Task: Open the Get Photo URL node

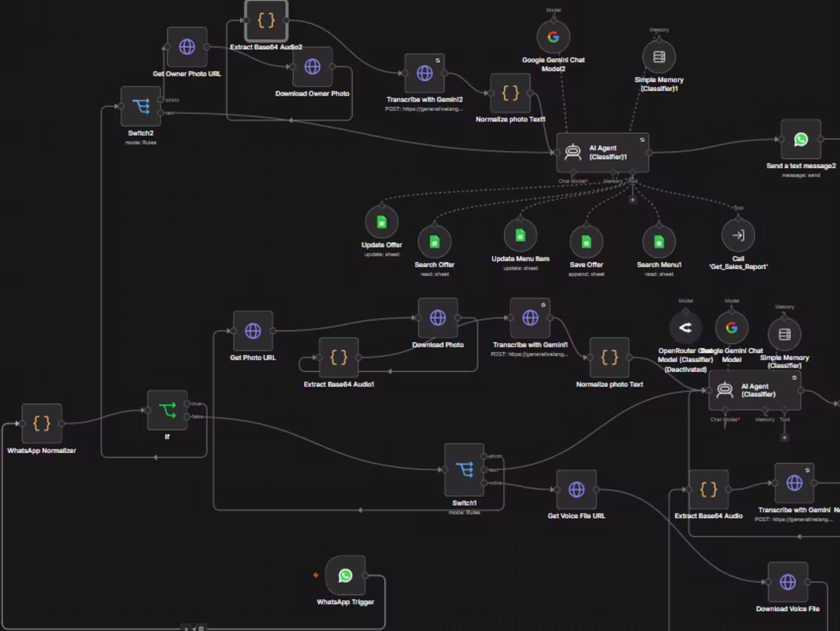Action: (253, 332)
